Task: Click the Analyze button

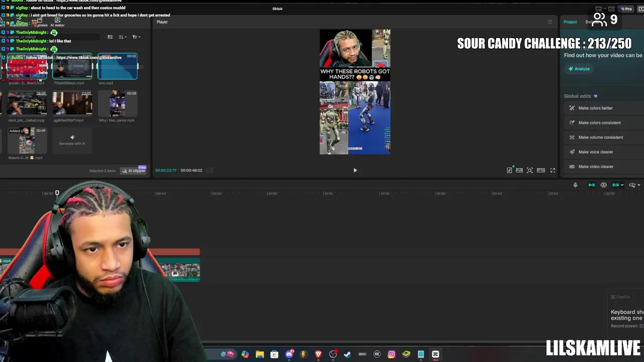Action: pyautogui.click(x=579, y=69)
